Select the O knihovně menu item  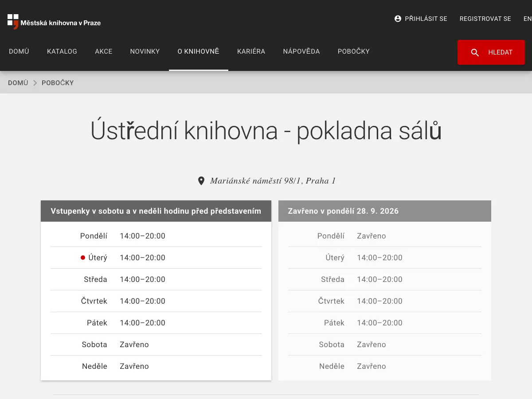pos(199,51)
